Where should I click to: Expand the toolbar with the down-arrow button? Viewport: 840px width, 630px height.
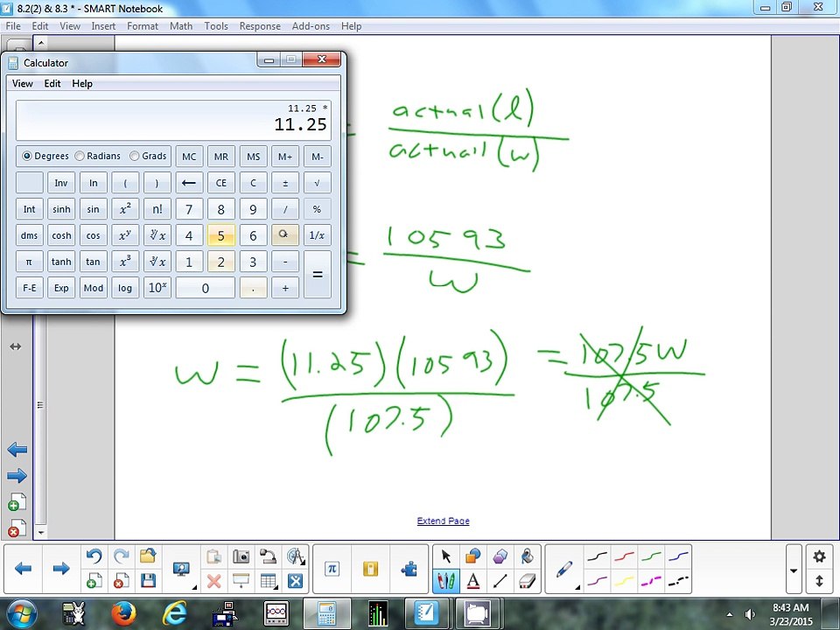click(794, 570)
